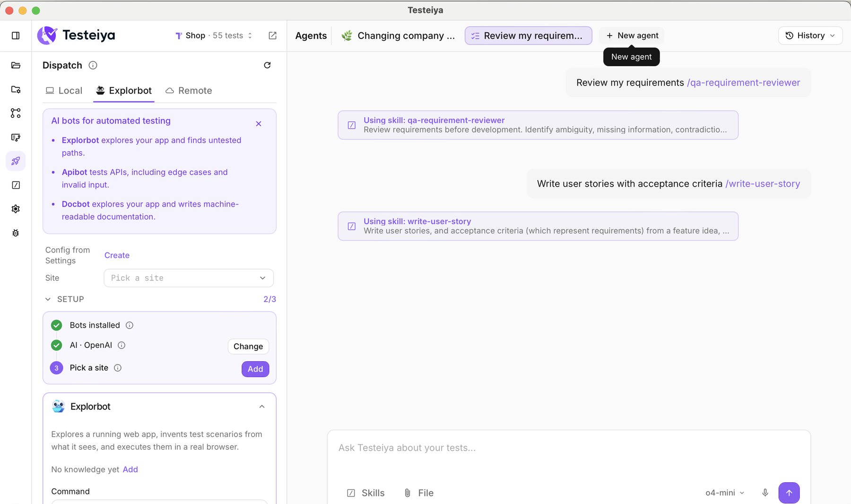Screen dimensions: 851x504
Task: Close the AI bots info banner
Action: click(259, 124)
